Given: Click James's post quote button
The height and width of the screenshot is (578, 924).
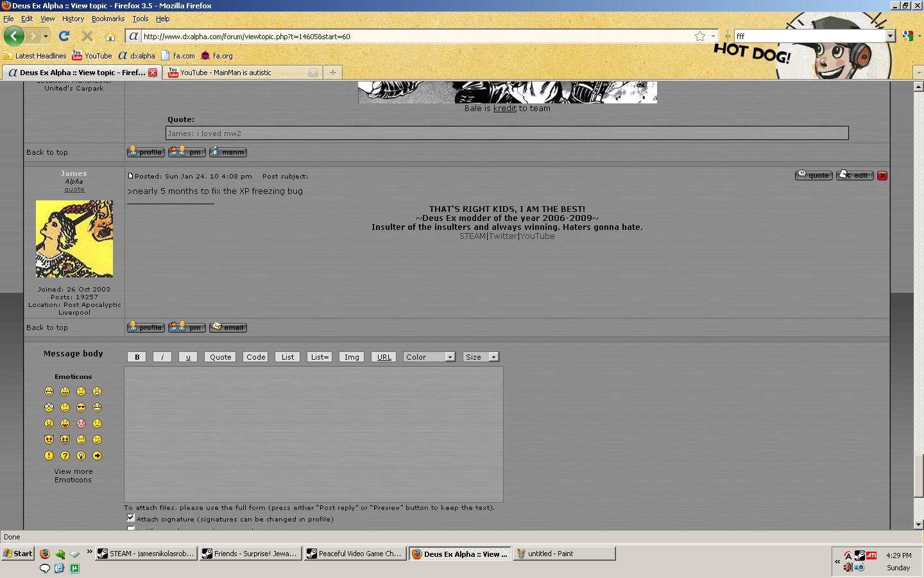Looking at the screenshot, I should click(x=814, y=175).
